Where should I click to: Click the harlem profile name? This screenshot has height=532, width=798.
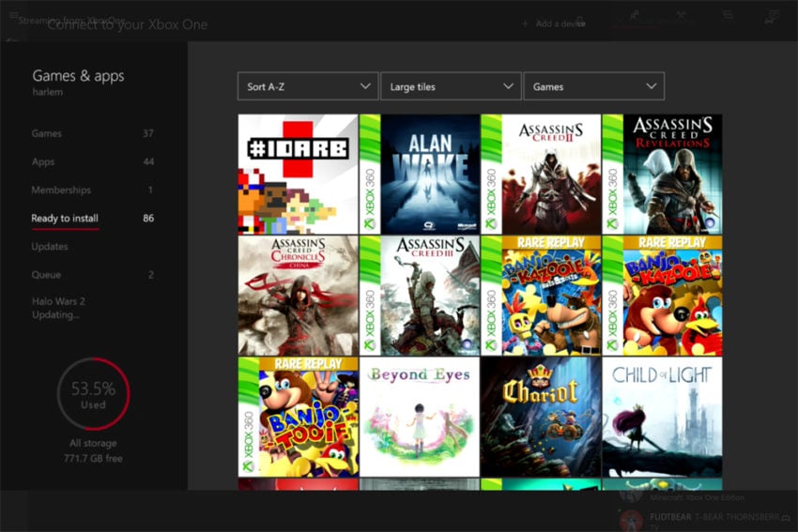pos(48,92)
